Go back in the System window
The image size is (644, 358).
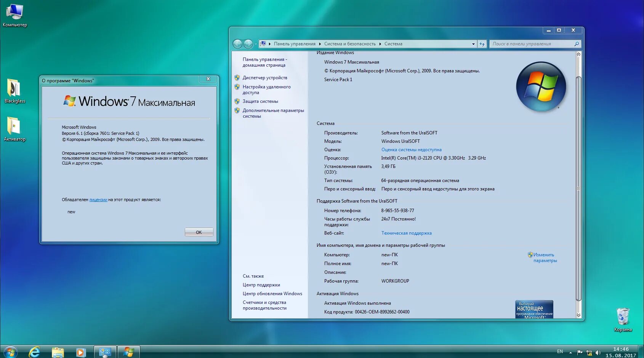tap(237, 44)
